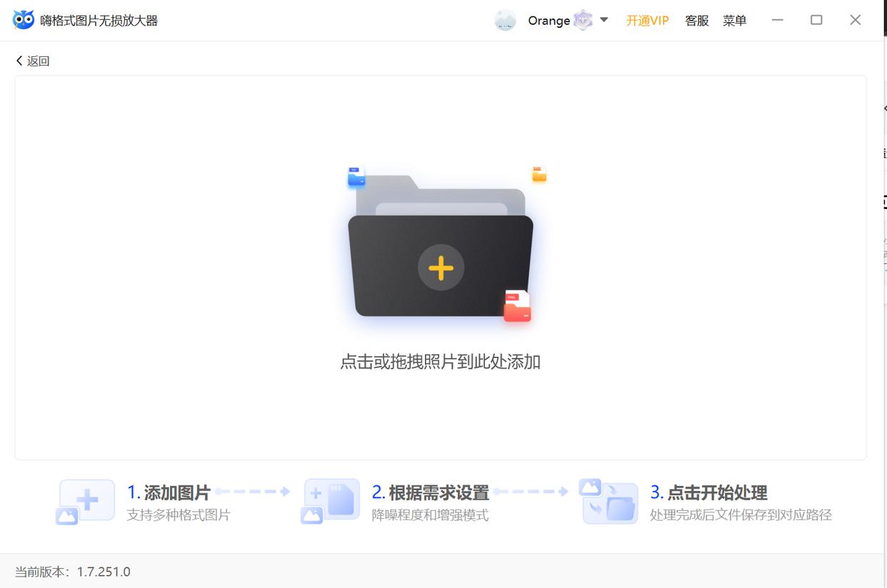Click the step 3 点击开始处理 icon

(609, 501)
